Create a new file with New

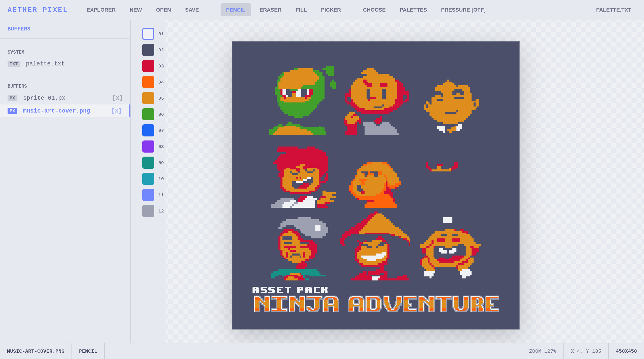click(136, 10)
